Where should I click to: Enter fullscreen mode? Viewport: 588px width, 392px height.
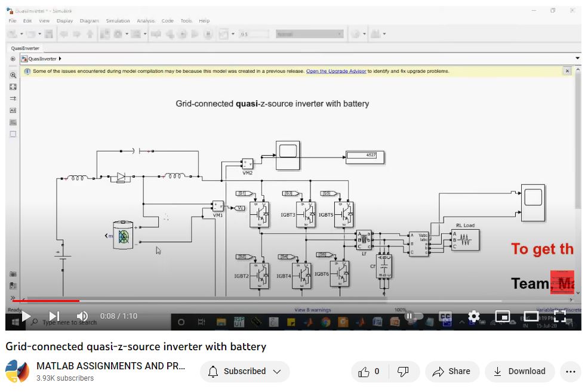(560, 316)
